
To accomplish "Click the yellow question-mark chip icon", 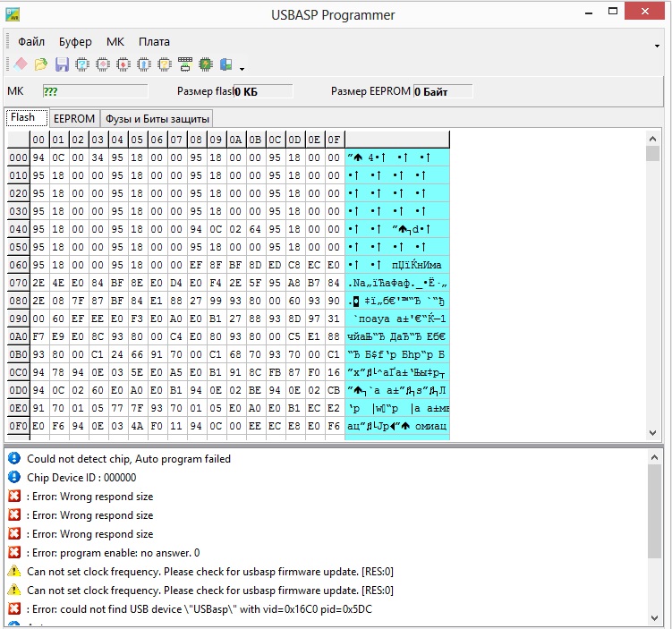I will pos(165,64).
